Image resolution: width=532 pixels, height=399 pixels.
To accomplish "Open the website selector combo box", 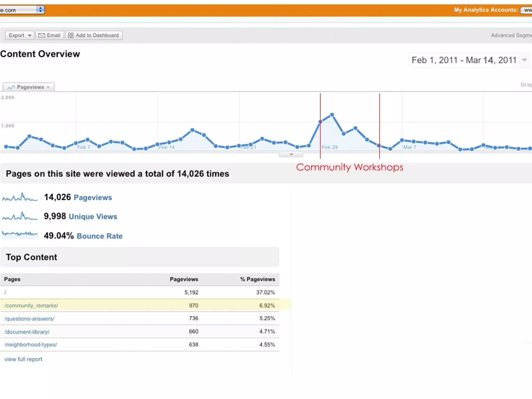I will click(22, 10).
